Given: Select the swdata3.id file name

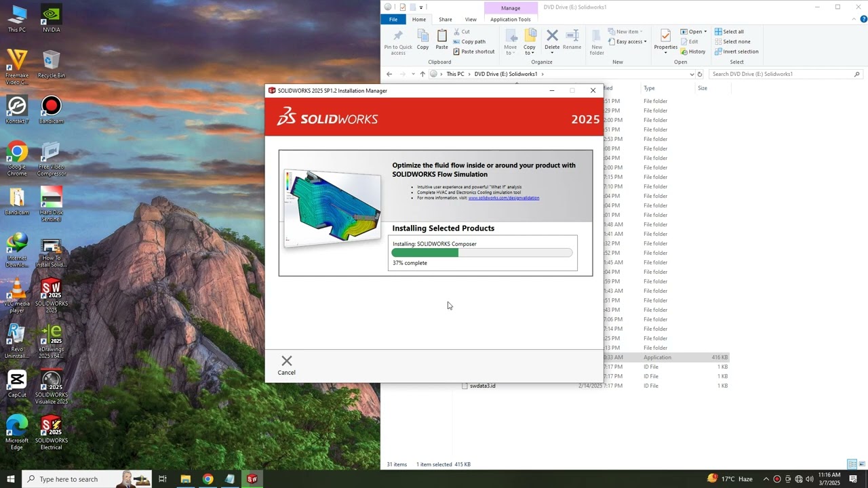Looking at the screenshot, I should pos(482,386).
